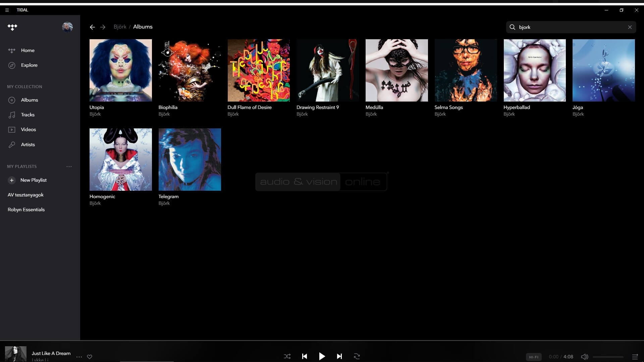Open now playing track options (three dots)
644x362 pixels.
pos(79,357)
